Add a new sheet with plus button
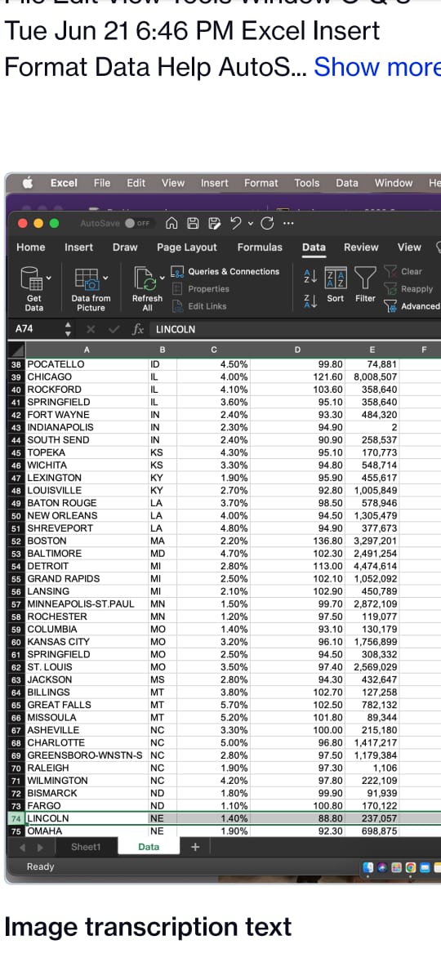 pos(194,847)
